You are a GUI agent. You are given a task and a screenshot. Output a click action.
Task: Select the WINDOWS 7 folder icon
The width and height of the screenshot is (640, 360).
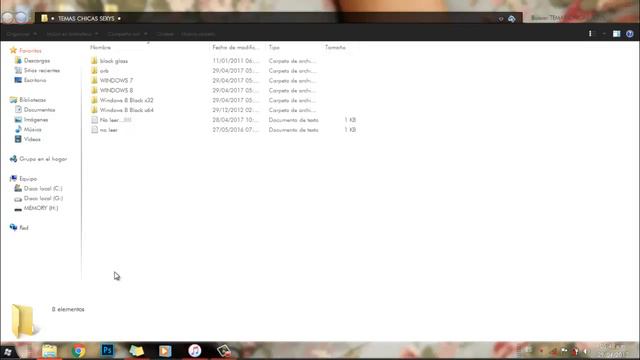pos(94,80)
